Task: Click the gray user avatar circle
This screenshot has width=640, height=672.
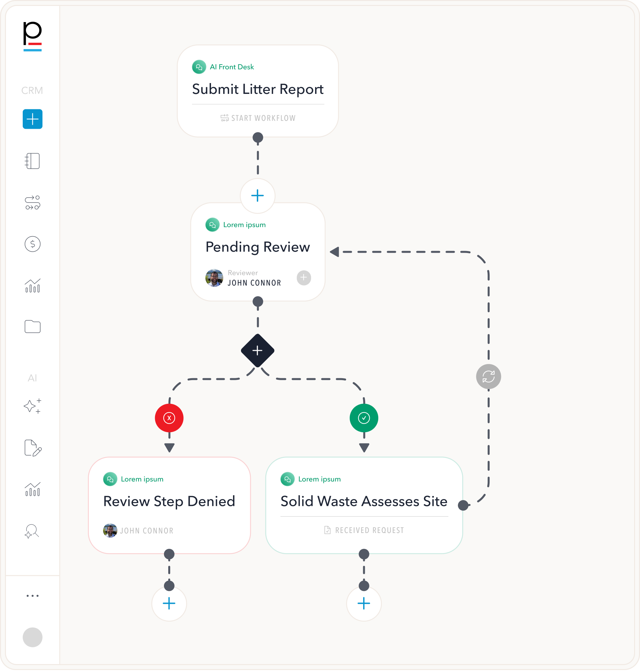Action: [32, 637]
